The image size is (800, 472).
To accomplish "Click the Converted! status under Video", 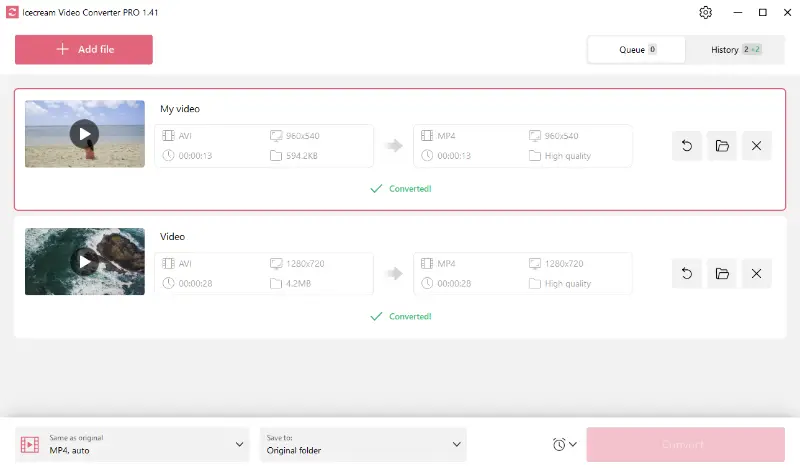I will click(401, 316).
